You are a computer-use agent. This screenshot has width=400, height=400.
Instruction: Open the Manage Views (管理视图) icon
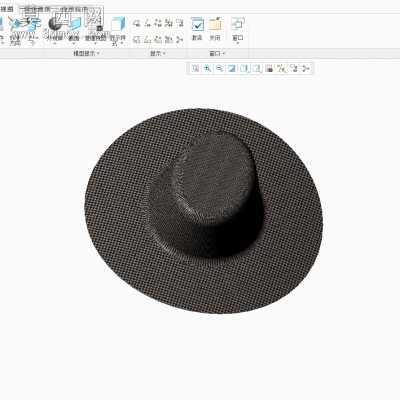[x=95, y=23]
